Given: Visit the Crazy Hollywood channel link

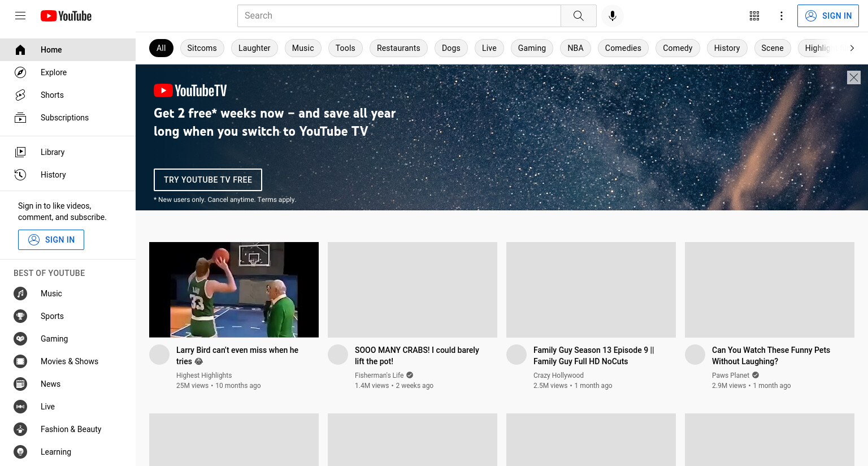Looking at the screenshot, I should pos(558,376).
